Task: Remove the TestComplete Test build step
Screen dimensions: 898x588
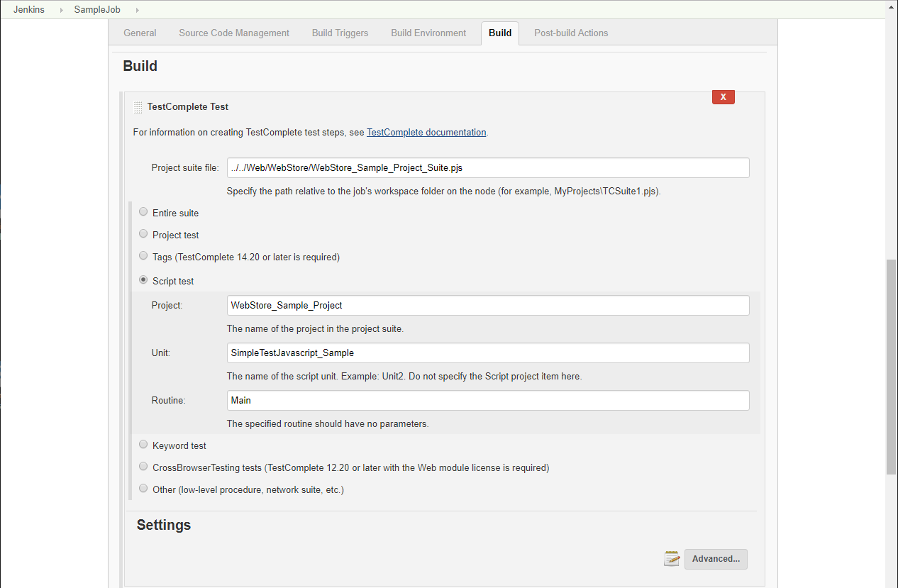Action: tap(723, 96)
